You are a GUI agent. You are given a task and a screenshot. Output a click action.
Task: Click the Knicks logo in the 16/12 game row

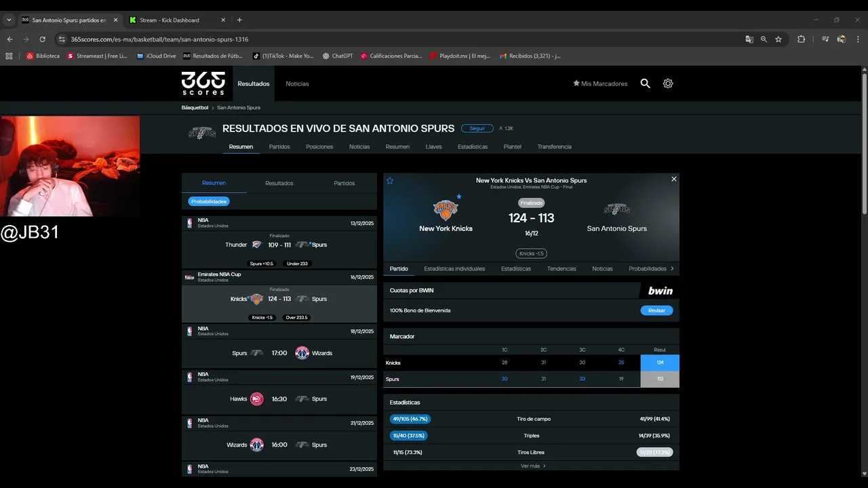256,299
